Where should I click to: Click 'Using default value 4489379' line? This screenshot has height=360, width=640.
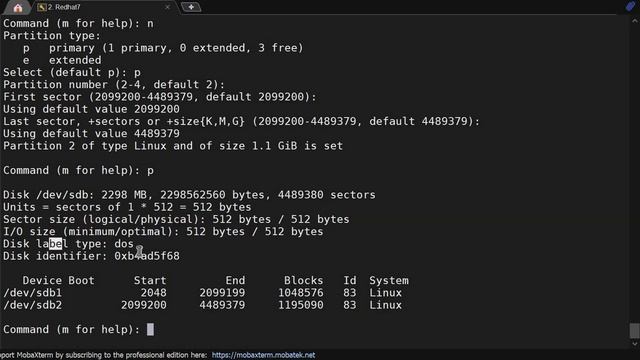[x=91, y=133]
